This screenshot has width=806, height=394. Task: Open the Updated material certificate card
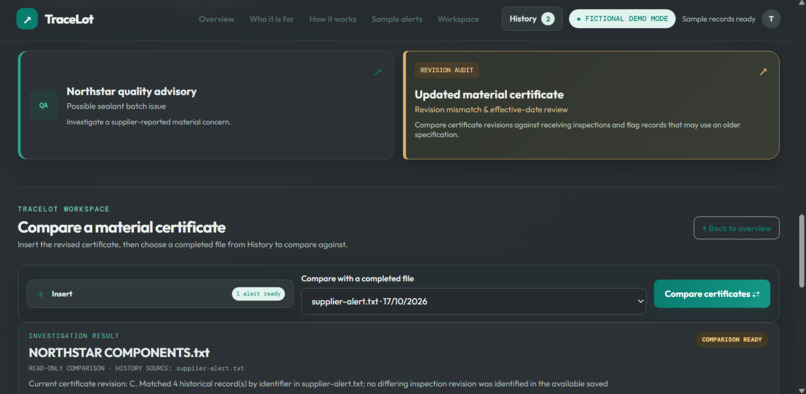(x=591, y=105)
